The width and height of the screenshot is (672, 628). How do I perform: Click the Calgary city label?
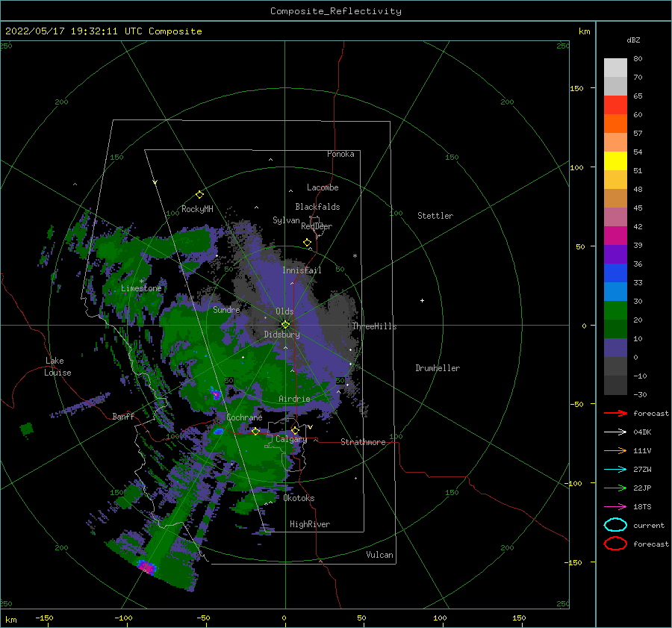[x=291, y=439]
